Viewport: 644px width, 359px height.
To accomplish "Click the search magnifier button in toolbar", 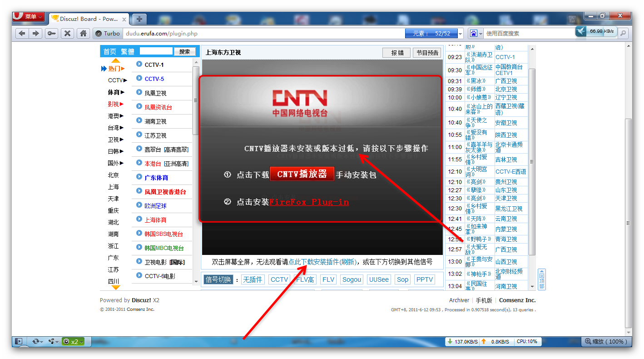I will click(623, 33).
